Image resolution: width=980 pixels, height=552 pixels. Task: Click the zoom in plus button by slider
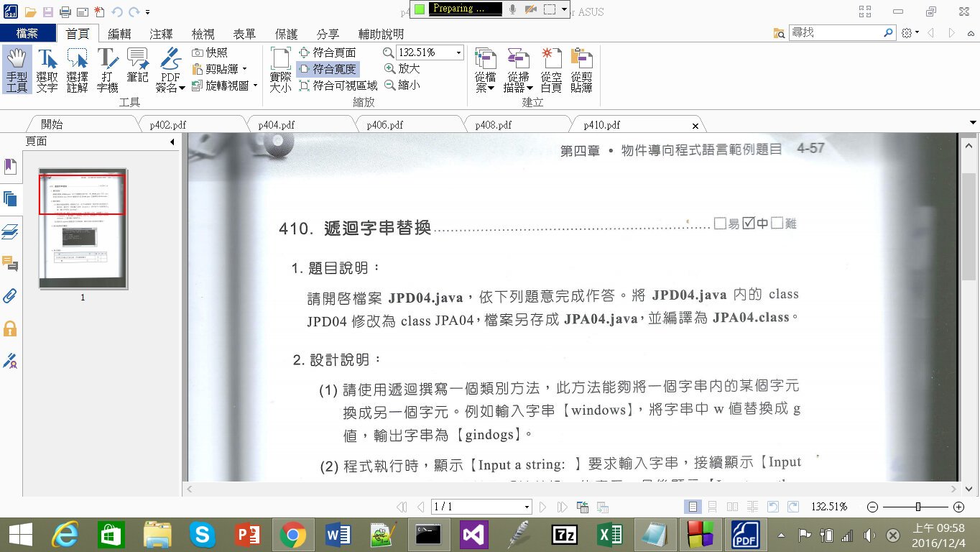(958, 507)
